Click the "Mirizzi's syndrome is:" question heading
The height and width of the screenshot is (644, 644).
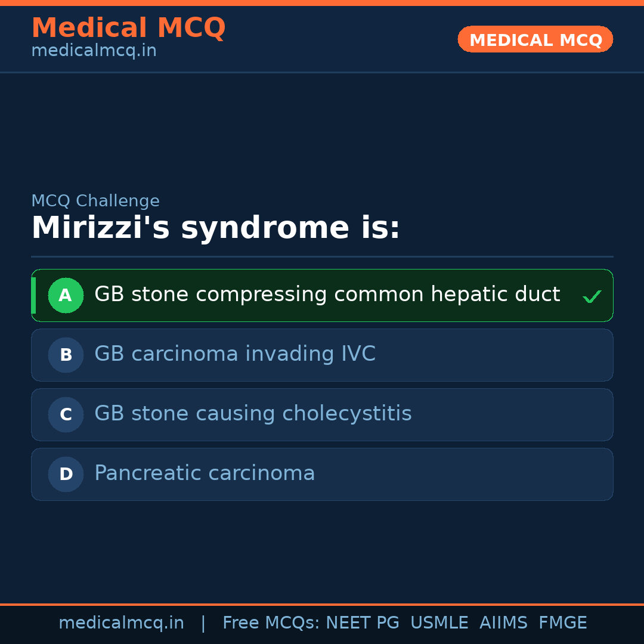coord(215,228)
